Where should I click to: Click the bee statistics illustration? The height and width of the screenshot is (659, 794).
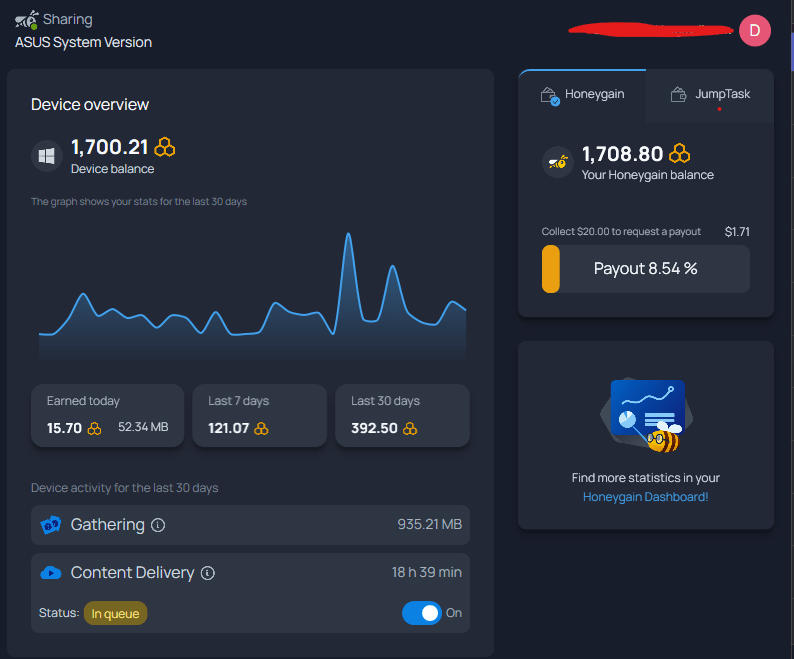click(x=647, y=415)
